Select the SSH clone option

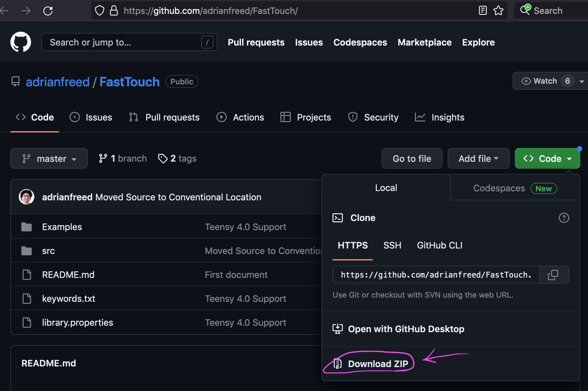coord(392,245)
